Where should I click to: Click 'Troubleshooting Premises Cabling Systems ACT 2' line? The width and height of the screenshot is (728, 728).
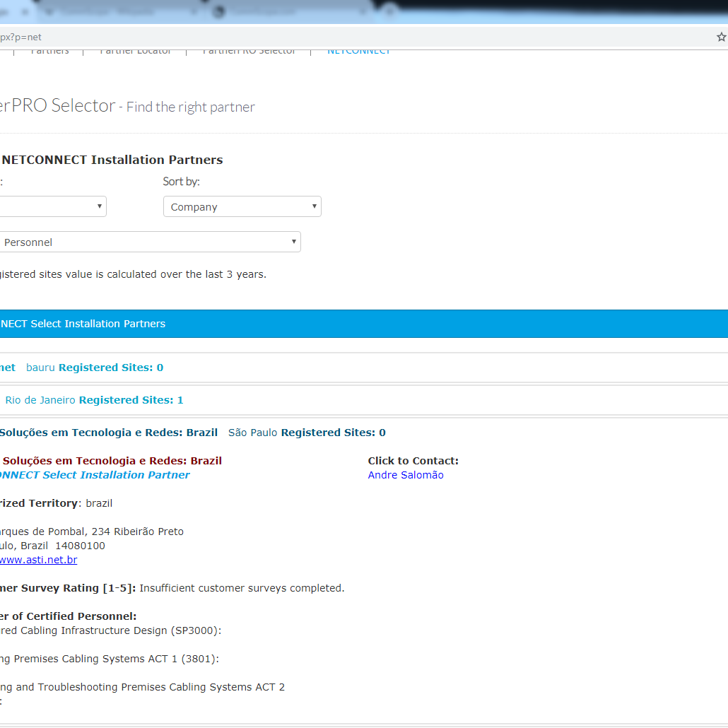tap(161, 687)
